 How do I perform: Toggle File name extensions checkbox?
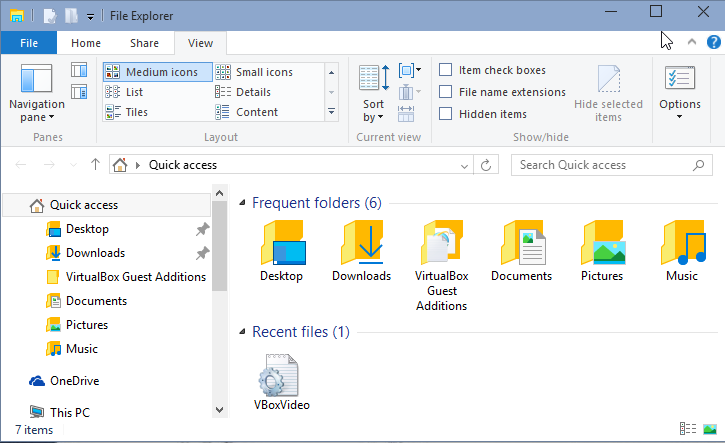click(446, 92)
